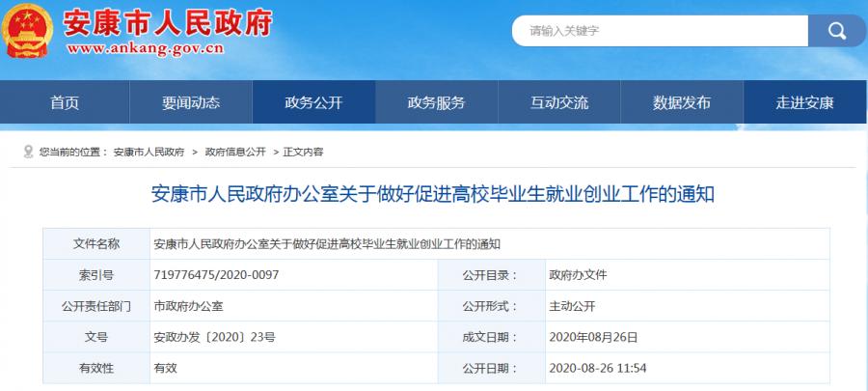Click the 有效性 label cell

[96, 368]
